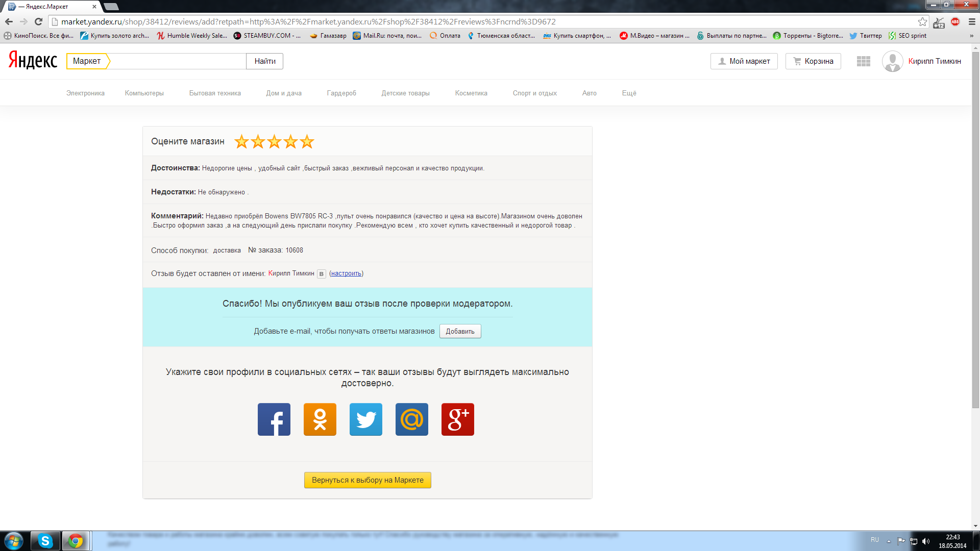Viewport: 980px width, 551px height.
Task: Expand hidden bookmarks chevron
Action: point(971,36)
